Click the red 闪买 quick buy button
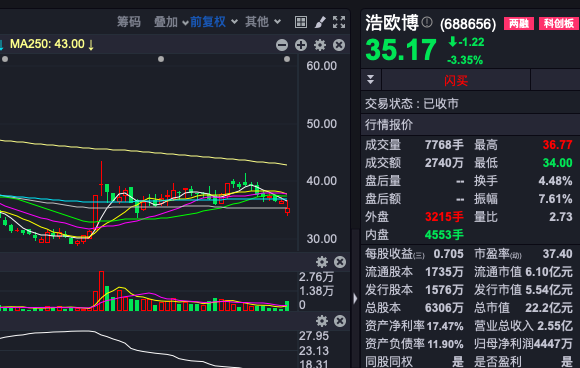The image size is (580, 368). [x=456, y=80]
